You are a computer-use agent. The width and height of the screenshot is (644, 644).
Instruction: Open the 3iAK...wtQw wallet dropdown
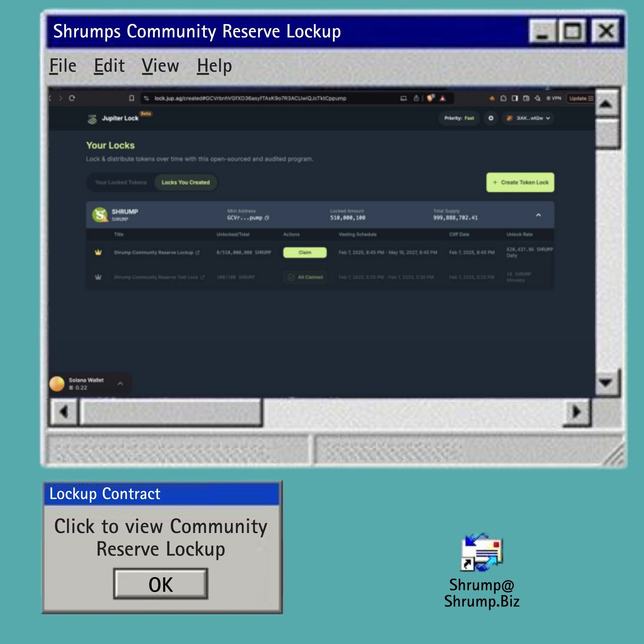528,118
